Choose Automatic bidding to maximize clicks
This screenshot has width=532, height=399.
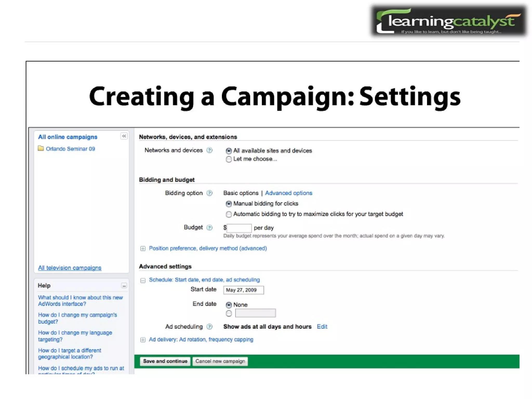tap(229, 214)
